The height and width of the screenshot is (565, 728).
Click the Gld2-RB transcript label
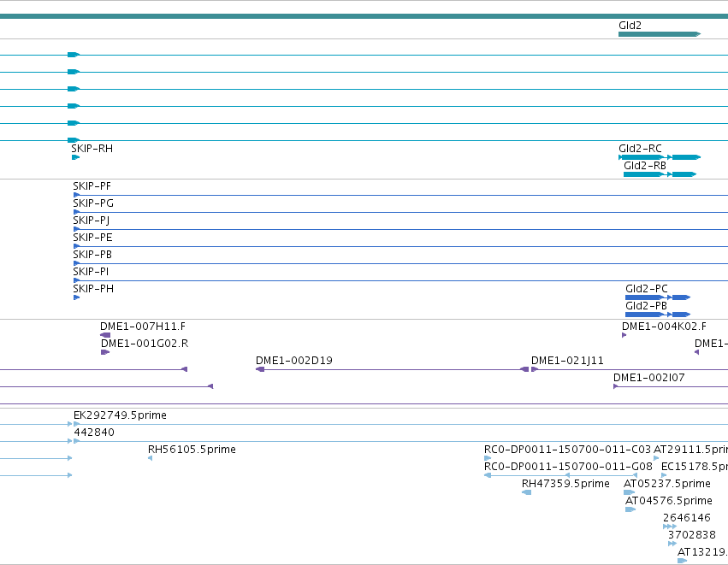[645, 166]
